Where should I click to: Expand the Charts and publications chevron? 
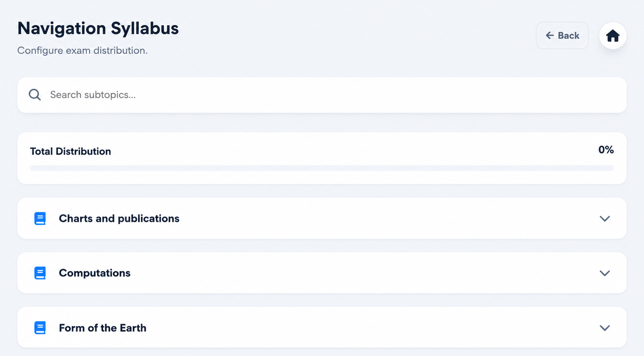pyautogui.click(x=605, y=218)
